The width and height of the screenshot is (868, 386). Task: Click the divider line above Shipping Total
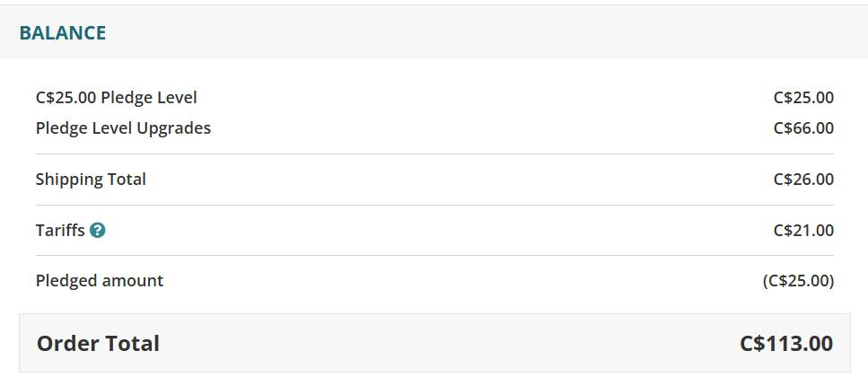click(x=434, y=154)
